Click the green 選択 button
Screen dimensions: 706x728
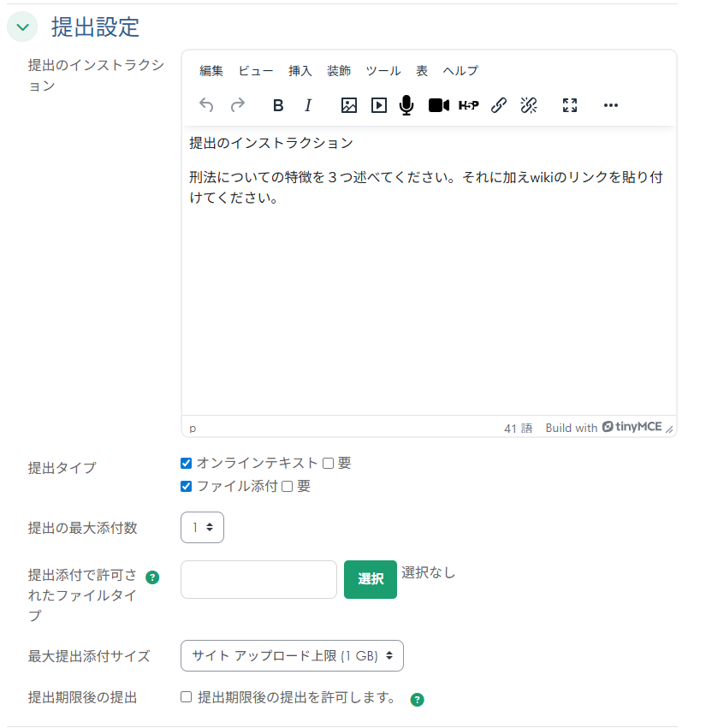point(370,579)
